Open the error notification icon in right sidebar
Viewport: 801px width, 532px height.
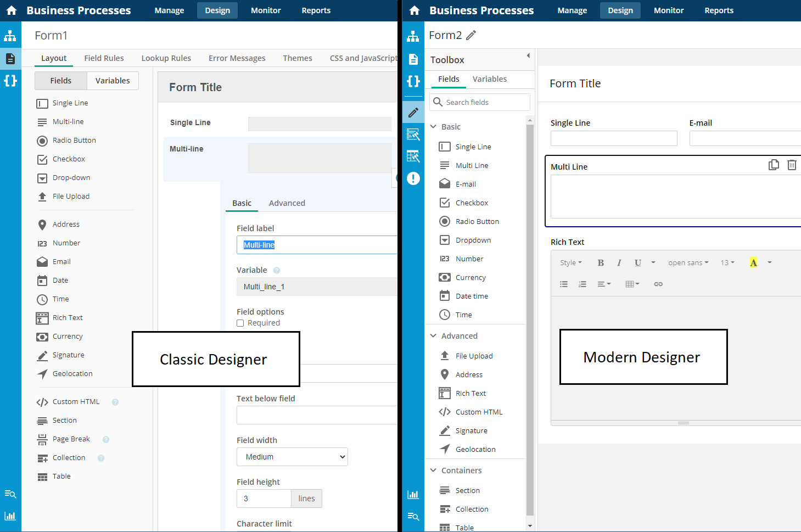pyautogui.click(x=413, y=178)
